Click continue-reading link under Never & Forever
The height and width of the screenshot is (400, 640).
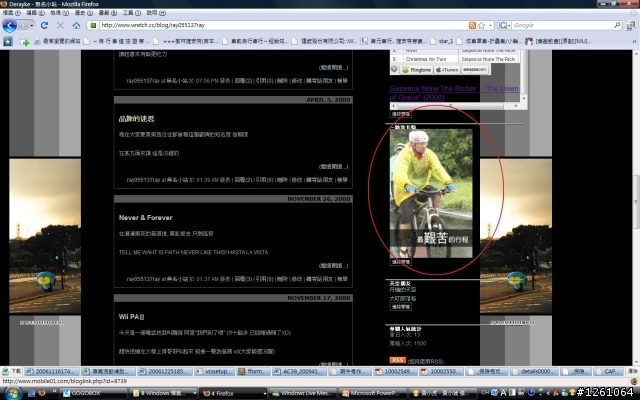333,266
